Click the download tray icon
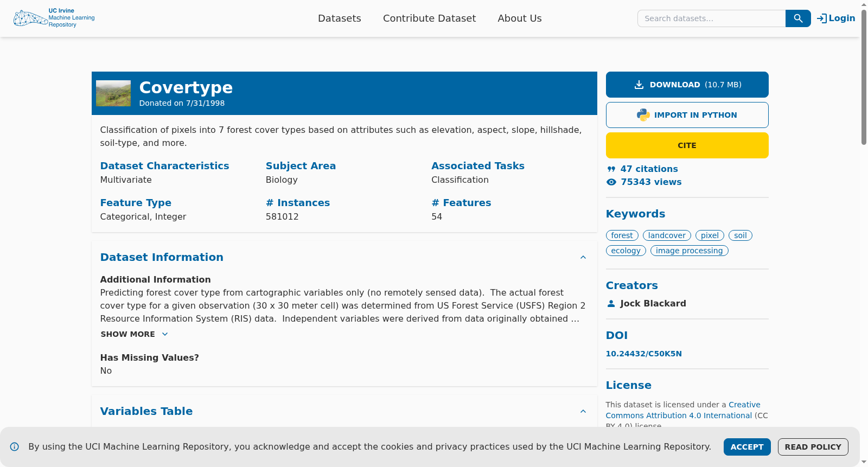Image resolution: width=868 pixels, height=467 pixels. (x=639, y=85)
